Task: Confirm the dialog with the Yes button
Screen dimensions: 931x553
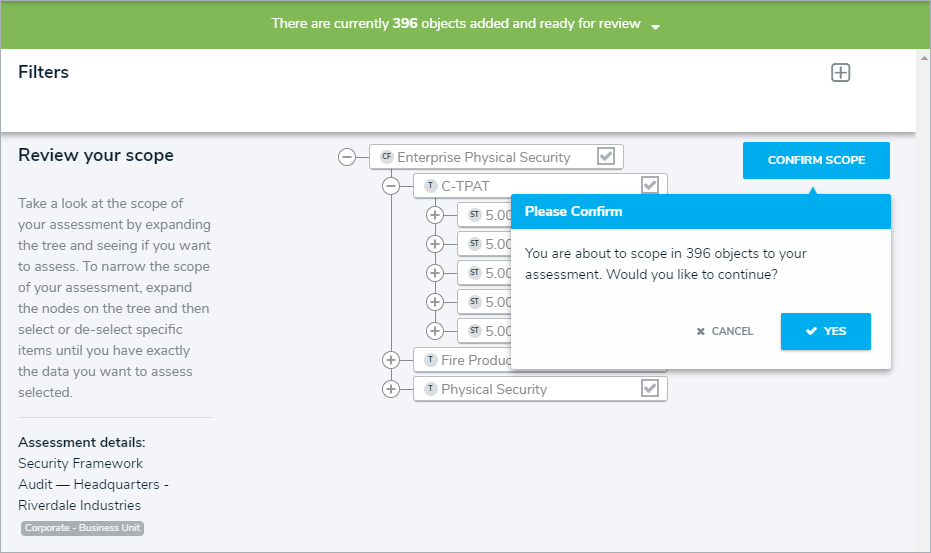Action: (825, 331)
